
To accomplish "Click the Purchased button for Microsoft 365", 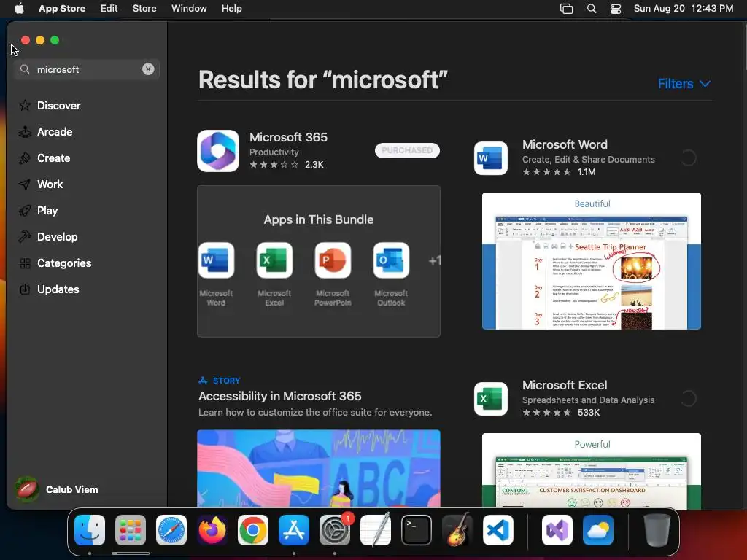I will pyautogui.click(x=407, y=150).
